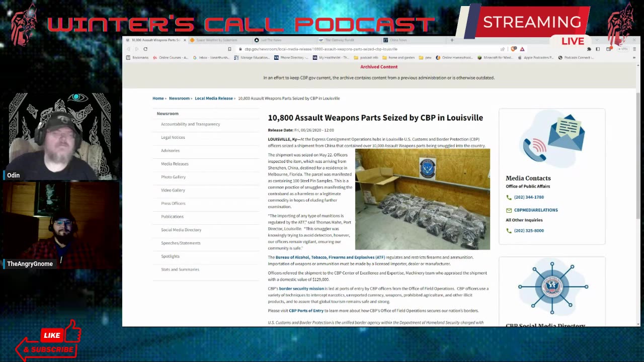Open the My HealtheVet bookmark
This screenshot has height=362, width=644.
click(x=331, y=57)
